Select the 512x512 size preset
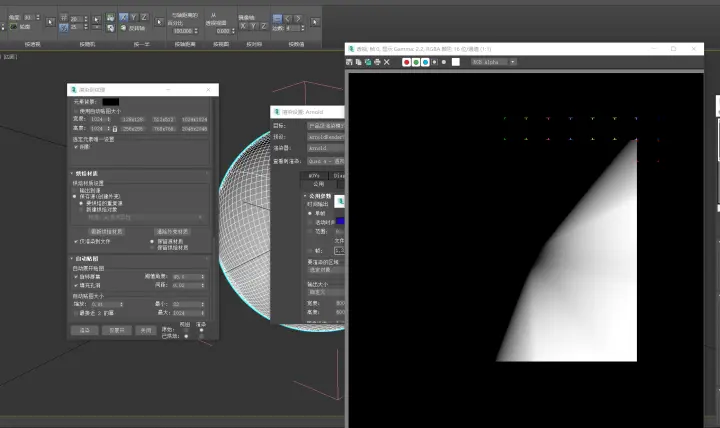 [x=163, y=119]
